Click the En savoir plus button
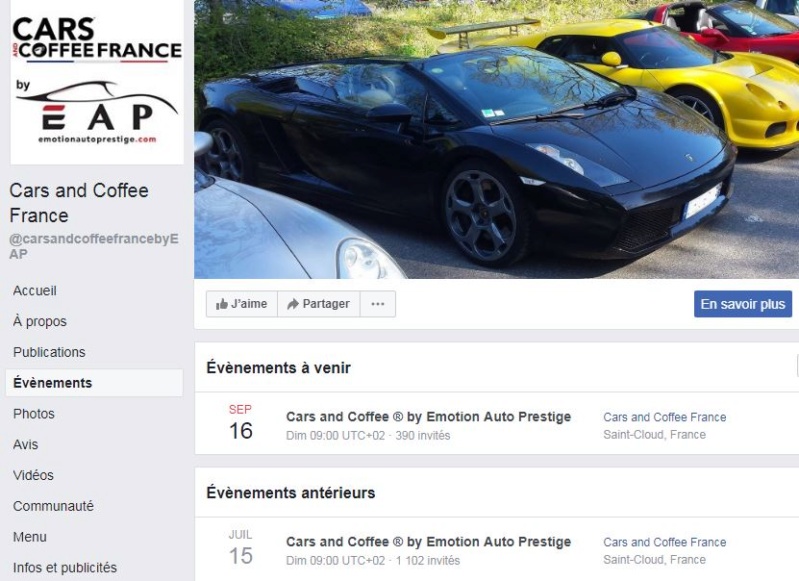 pyautogui.click(x=742, y=304)
